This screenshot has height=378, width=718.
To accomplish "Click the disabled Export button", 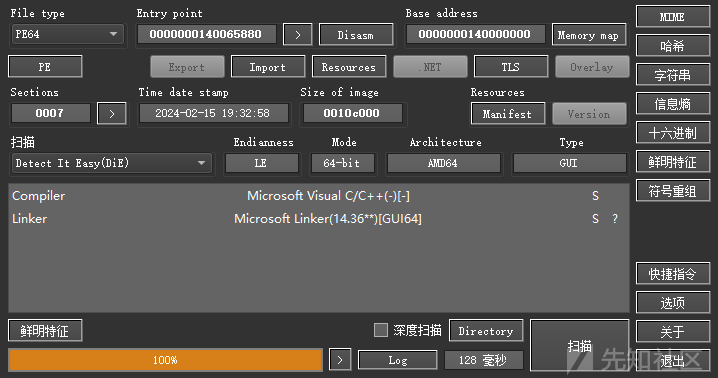I will click(187, 67).
